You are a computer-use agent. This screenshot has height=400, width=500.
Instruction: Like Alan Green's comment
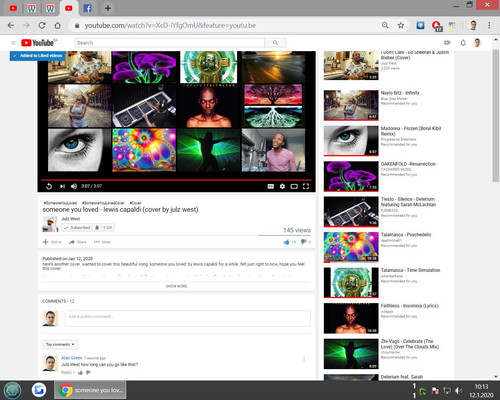(x=80, y=373)
